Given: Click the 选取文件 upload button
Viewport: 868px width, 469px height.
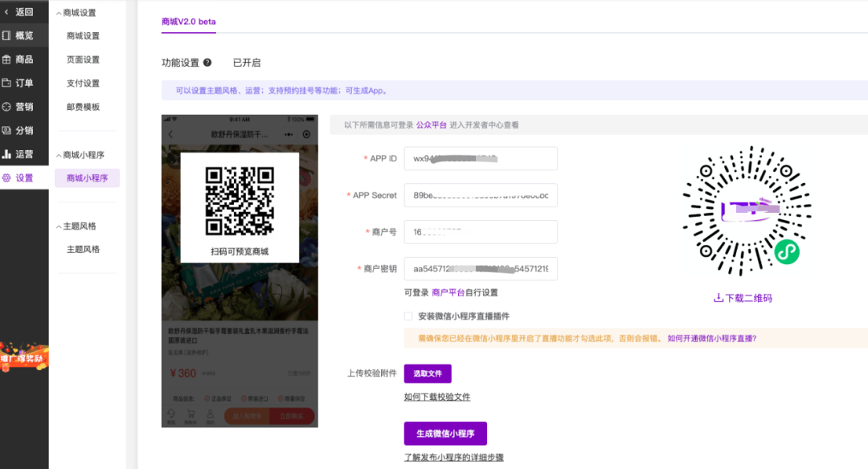Looking at the screenshot, I should (x=428, y=373).
